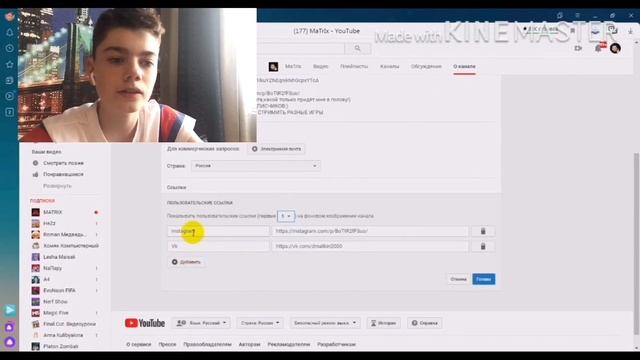
Task: Click the square purple Alice icon in sidebar
Action: tap(10, 327)
